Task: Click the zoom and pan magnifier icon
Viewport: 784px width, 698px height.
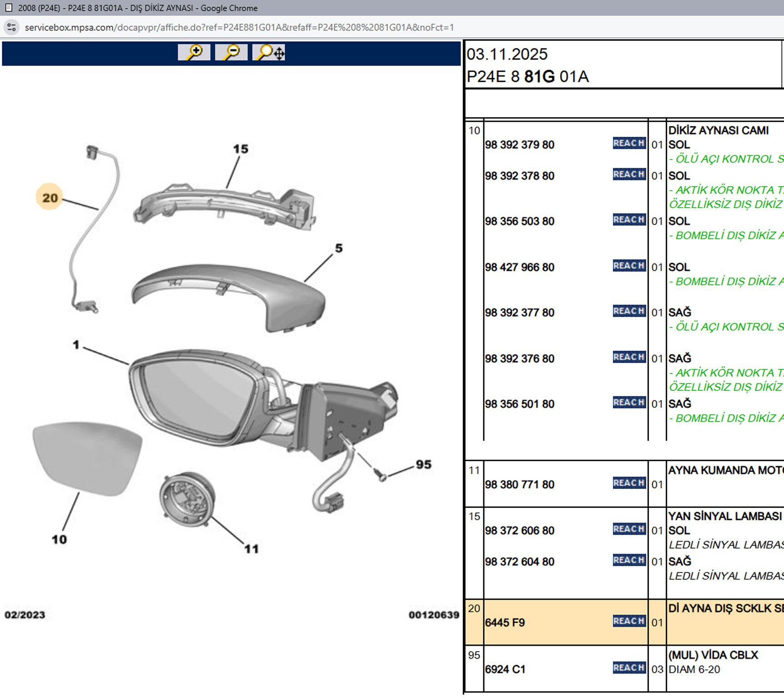Action: tap(269, 52)
